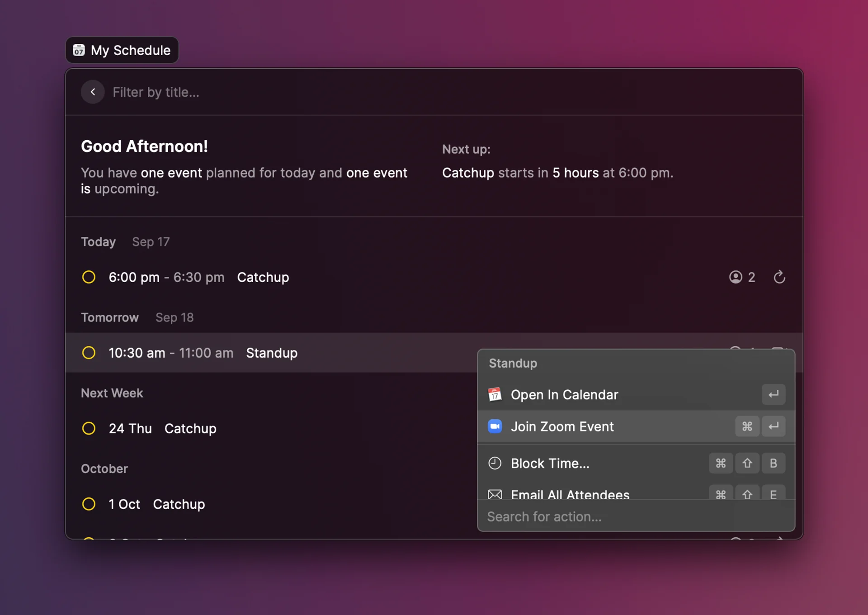Select the Join Zoom Event action
This screenshot has height=615, width=868.
click(562, 426)
